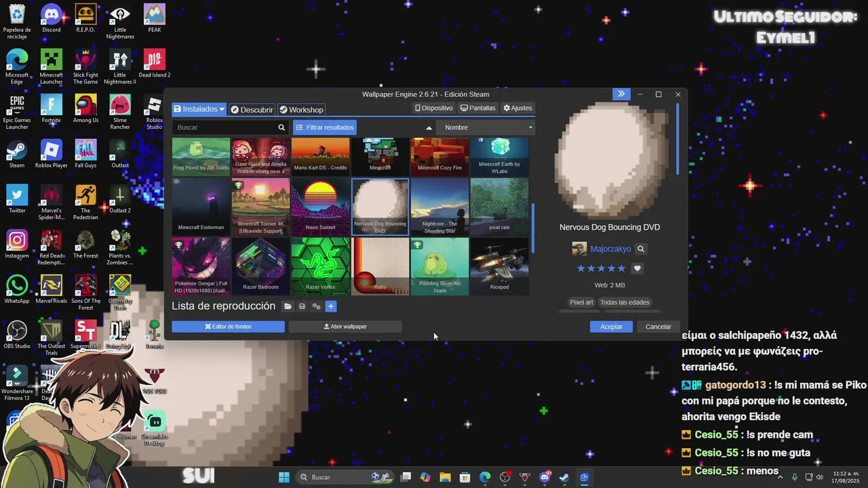Switch to the Descubrir tab
The image size is (868, 488).
pos(252,109)
